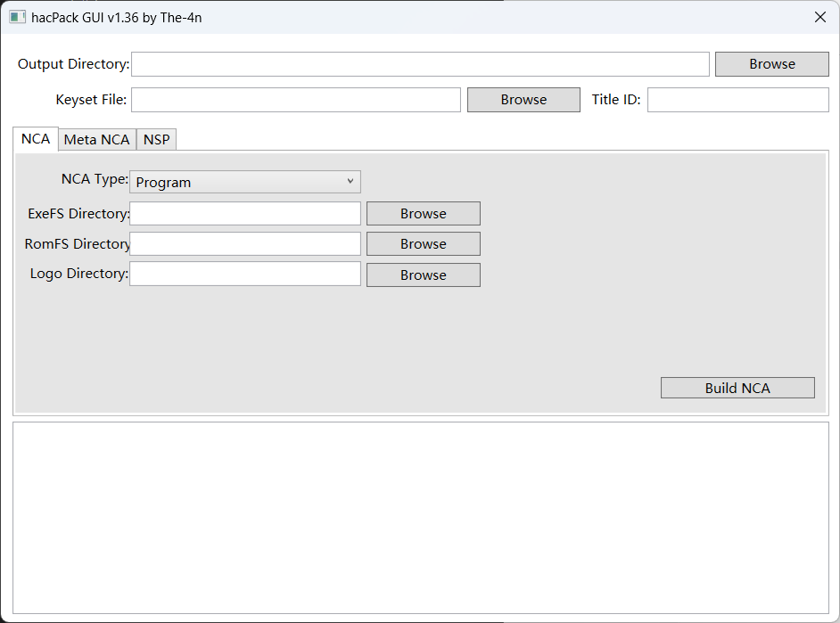Focus the RomFS Directory input field
The height and width of the screenshot is (623, 840).
pos(245,244)
